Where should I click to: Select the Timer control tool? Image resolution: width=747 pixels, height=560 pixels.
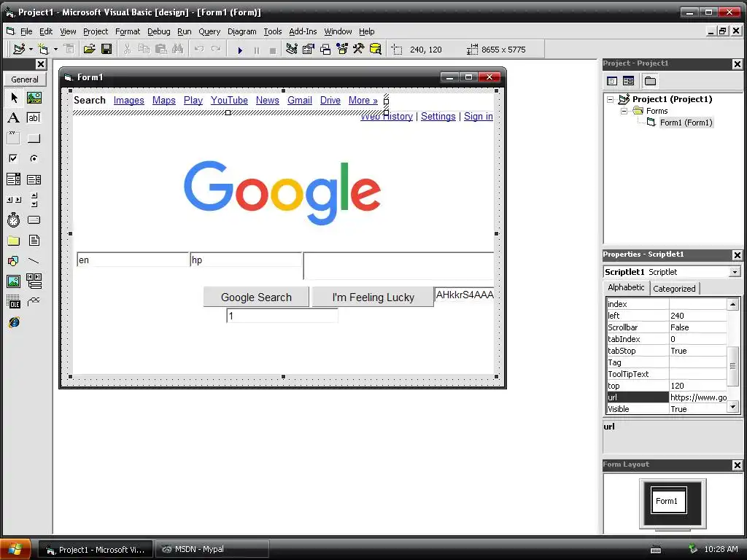click(x=14, y=220)
